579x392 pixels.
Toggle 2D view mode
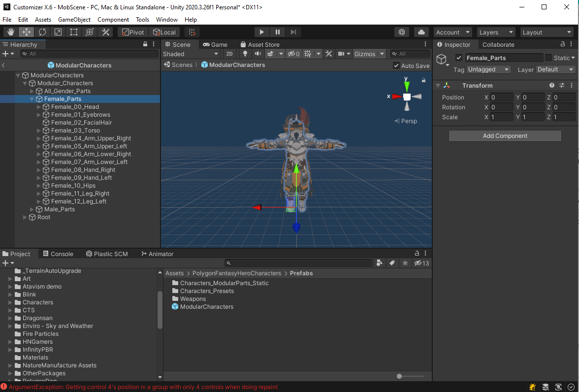pos(229,54)
